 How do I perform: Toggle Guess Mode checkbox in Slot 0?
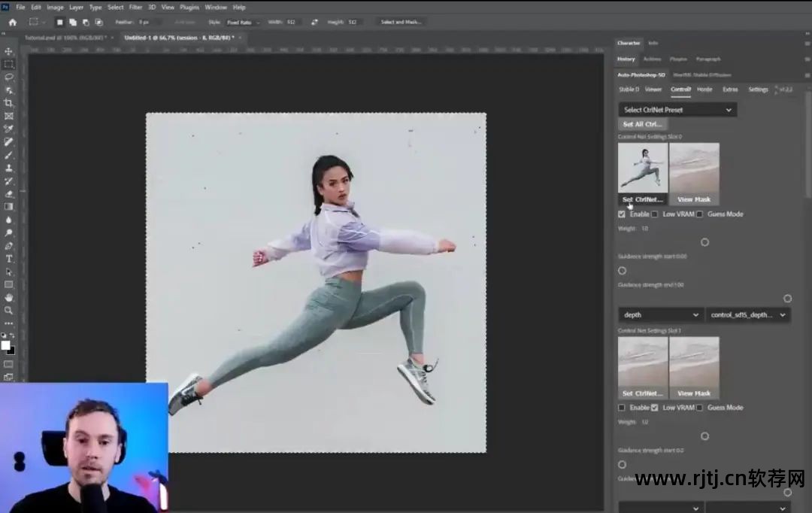(699, 214)
